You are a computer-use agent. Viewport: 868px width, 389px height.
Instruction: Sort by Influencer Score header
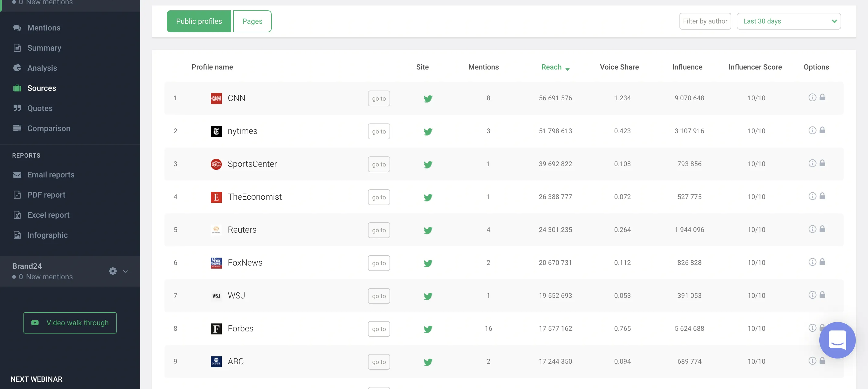(755, 67)
